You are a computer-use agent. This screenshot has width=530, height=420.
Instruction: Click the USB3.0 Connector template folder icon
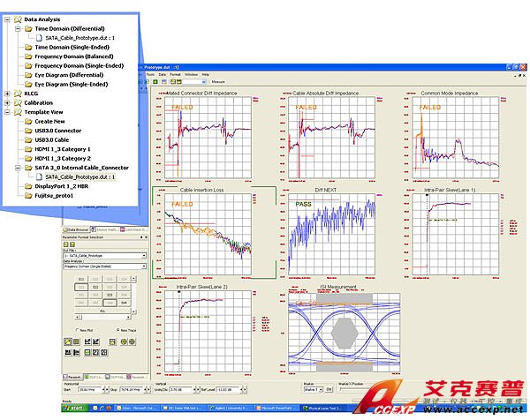point(29,131)
